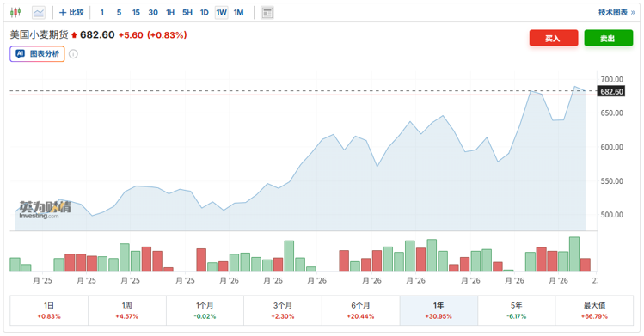Select the 1M interval
Viewport: 644px width, 336px height.
[239, 13]
